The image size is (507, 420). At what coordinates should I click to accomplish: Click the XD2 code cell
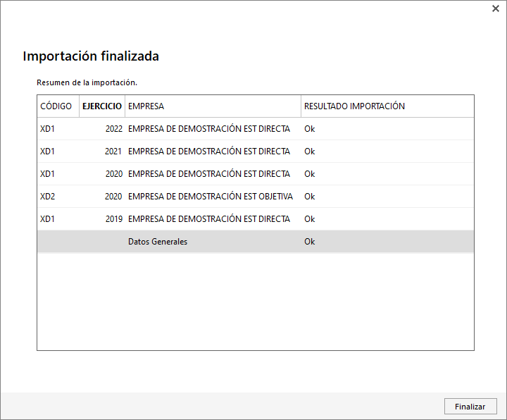[x=48, y=197]
